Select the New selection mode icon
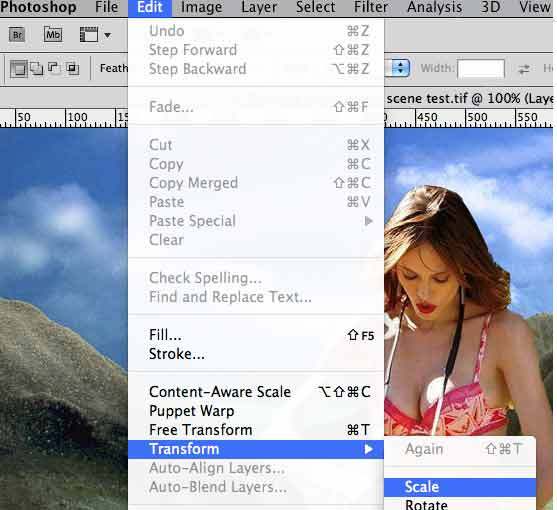Screen dimensions: 557x510 [x=18, y=69]
